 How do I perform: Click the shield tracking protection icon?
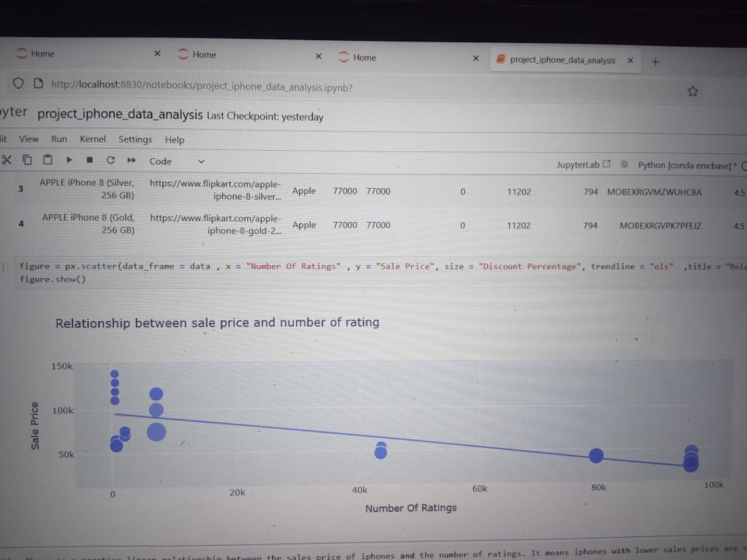[18, 83]
